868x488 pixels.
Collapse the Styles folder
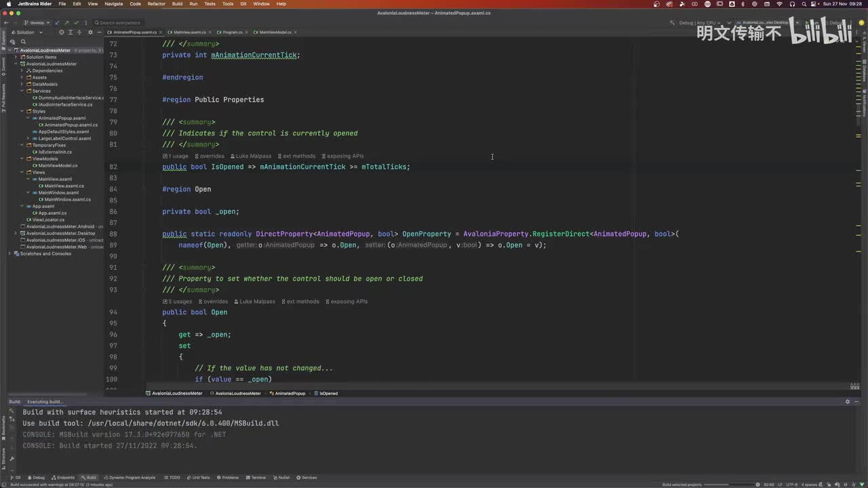click(22, 111)
